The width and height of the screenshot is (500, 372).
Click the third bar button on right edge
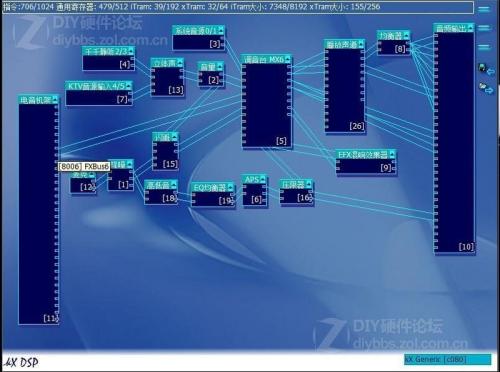[484, 47]
